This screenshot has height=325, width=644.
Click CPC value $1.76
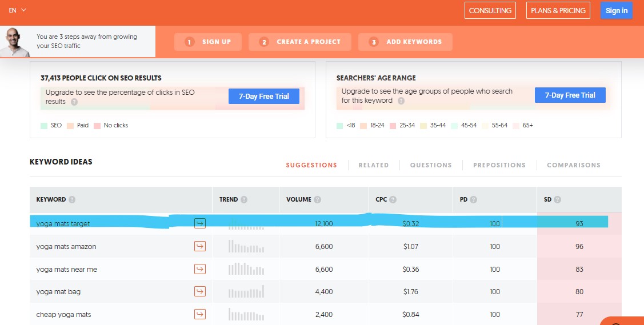point(411,292)
